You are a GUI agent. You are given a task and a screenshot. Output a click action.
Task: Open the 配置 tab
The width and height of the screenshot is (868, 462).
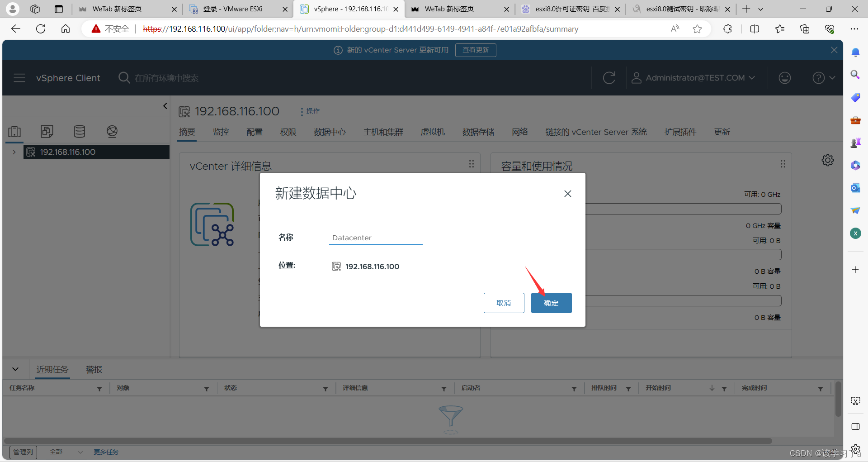tap(255, 132)
